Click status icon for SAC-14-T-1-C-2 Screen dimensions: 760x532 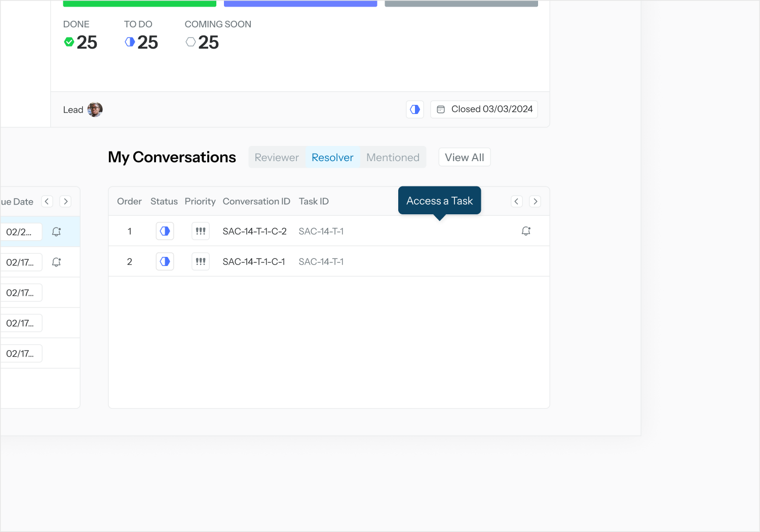[x=165, y=232]
